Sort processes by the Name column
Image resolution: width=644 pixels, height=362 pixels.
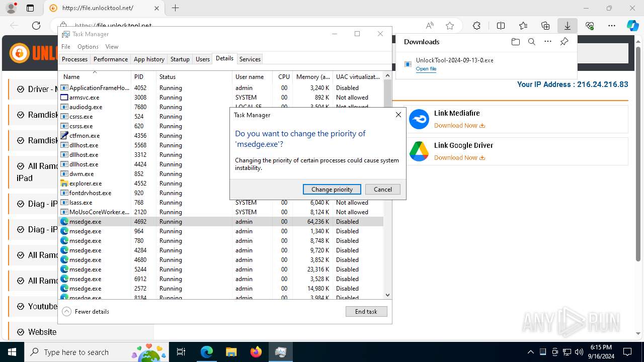95,77
